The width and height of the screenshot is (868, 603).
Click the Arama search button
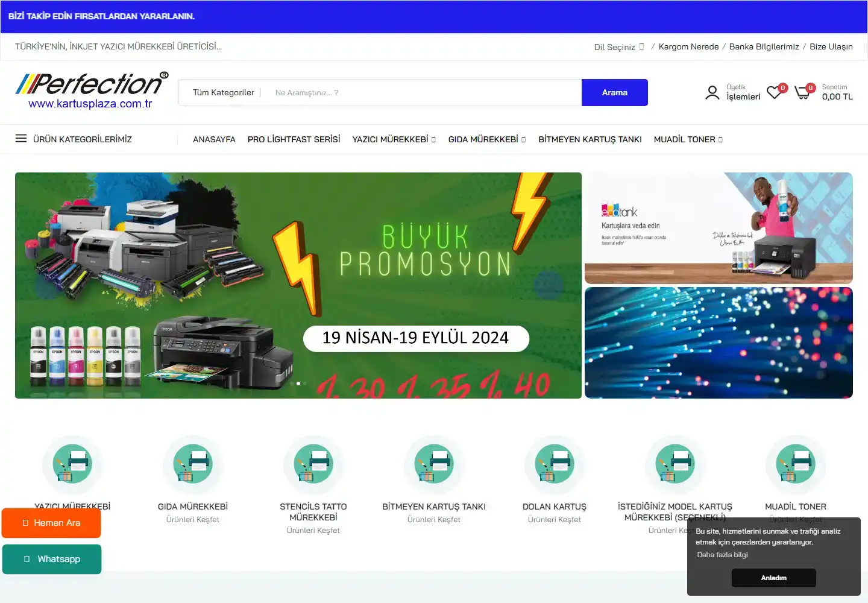pos(615,92)
